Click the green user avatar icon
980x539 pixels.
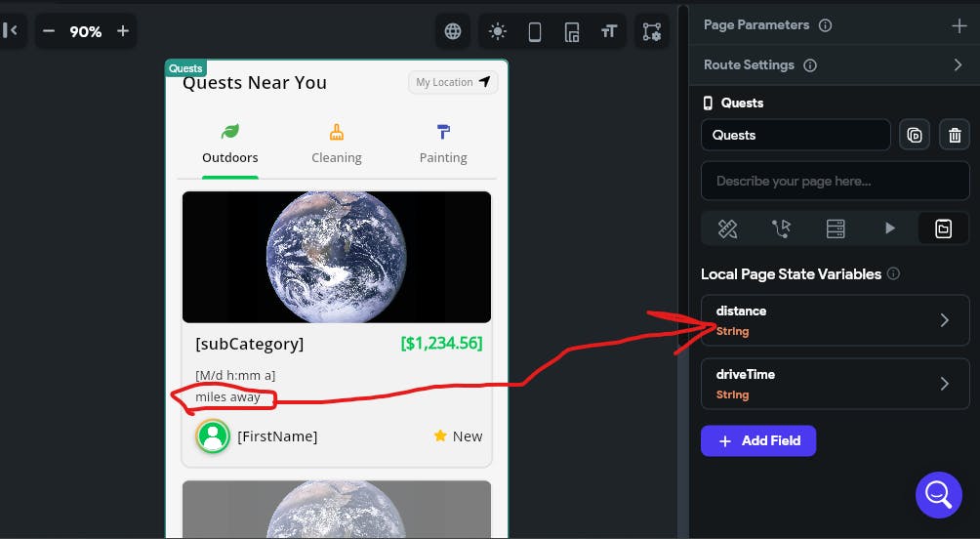tap(213, 435)
